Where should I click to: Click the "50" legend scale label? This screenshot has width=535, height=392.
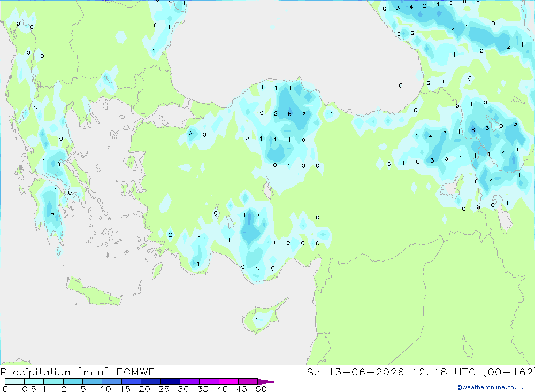coord(261,389)
